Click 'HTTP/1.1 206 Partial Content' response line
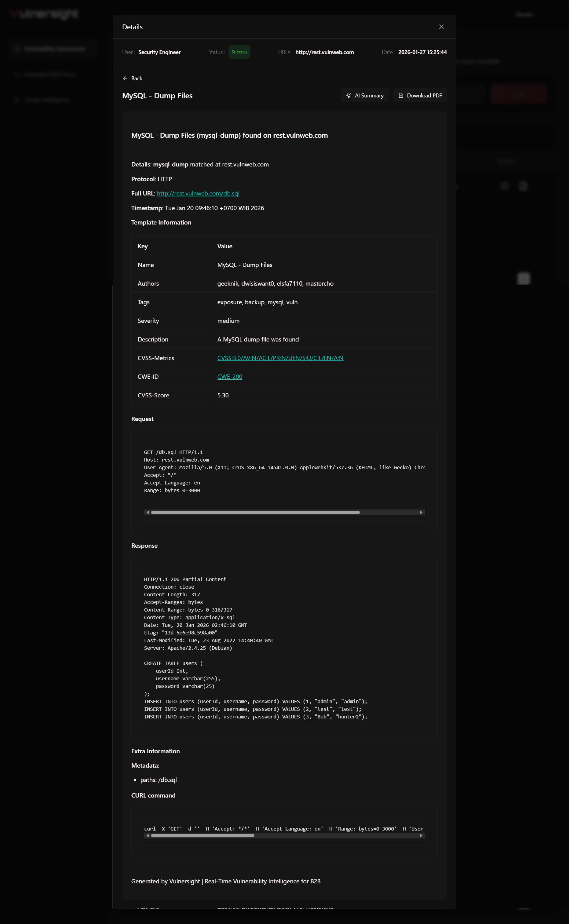Viewport: 569px width, 924px height. pos(185,579)
